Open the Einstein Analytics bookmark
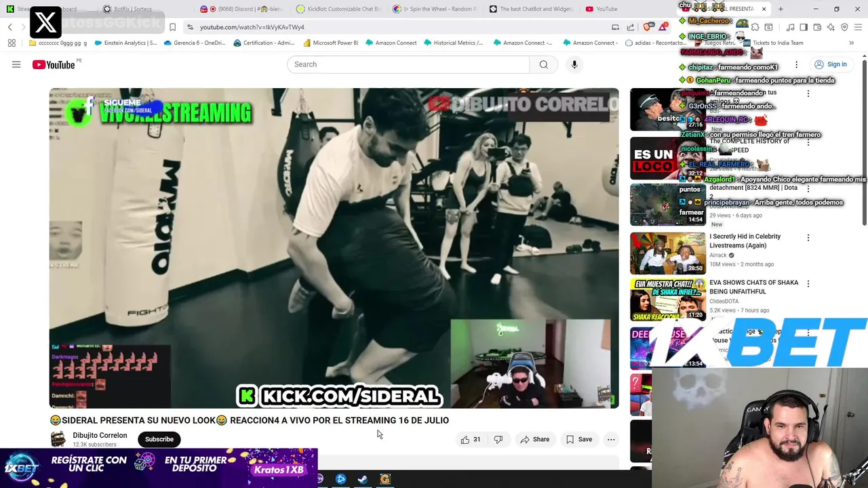 126,43
